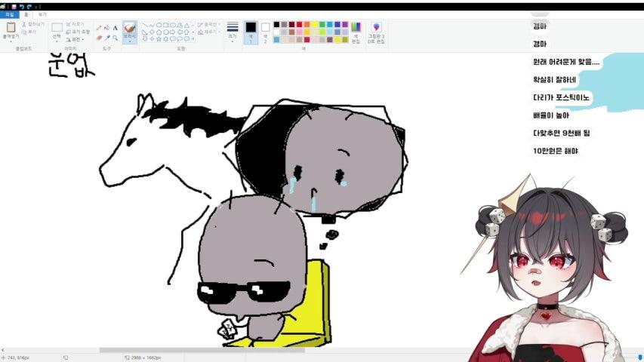
Task: Click the Save icon in title bar
Action: (14, 7)
